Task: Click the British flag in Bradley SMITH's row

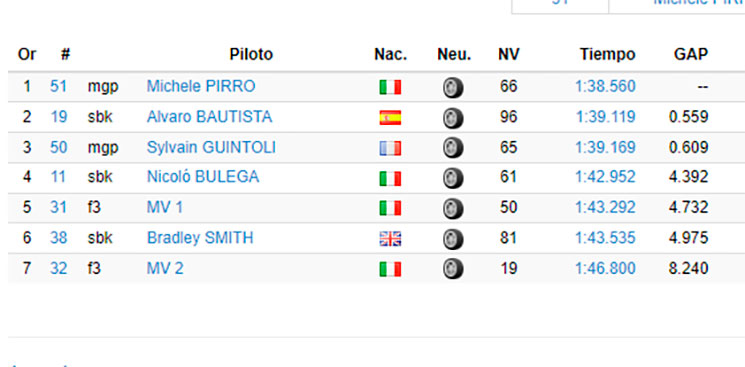Action: (390, 239)
